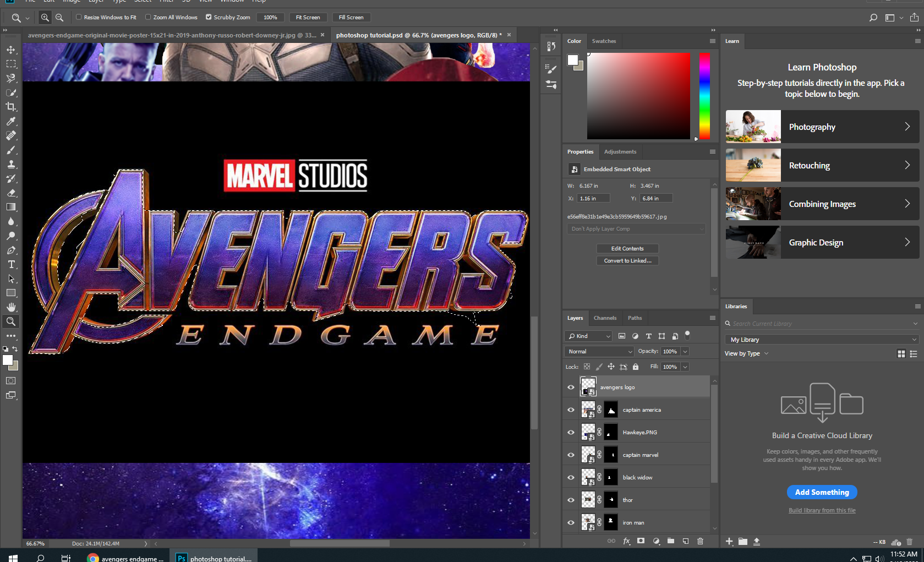Switch to the Swatches tab

pyautogui.click(x=604, y=41)
